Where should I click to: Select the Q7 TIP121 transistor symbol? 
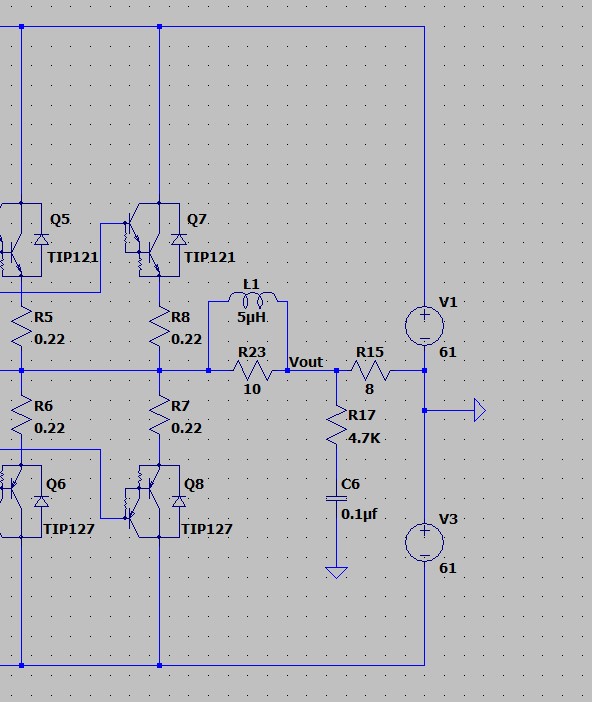click(x=154, y=240)
